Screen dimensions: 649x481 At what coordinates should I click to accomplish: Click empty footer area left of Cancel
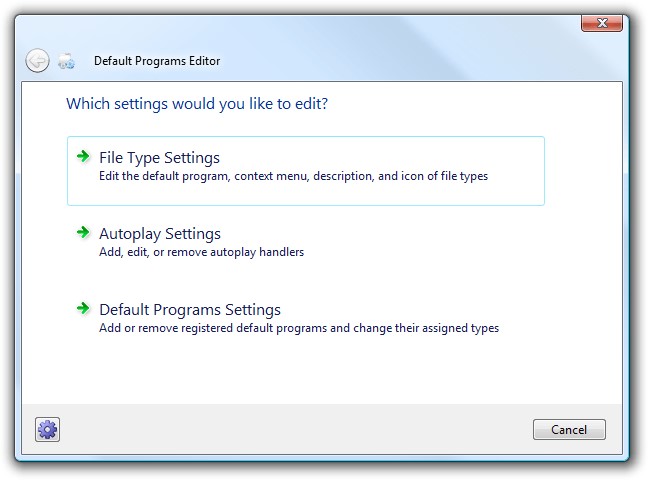click(x=300, y=430)
